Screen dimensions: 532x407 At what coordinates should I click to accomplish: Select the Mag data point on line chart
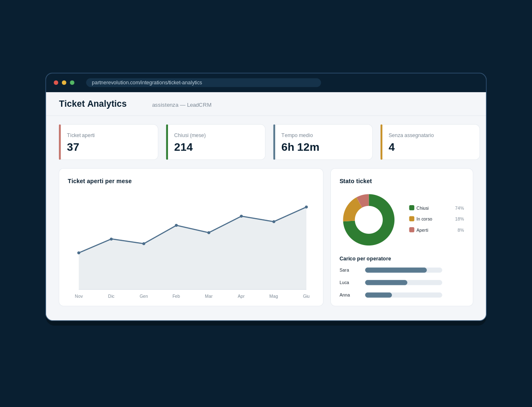[x=274, y=222]
